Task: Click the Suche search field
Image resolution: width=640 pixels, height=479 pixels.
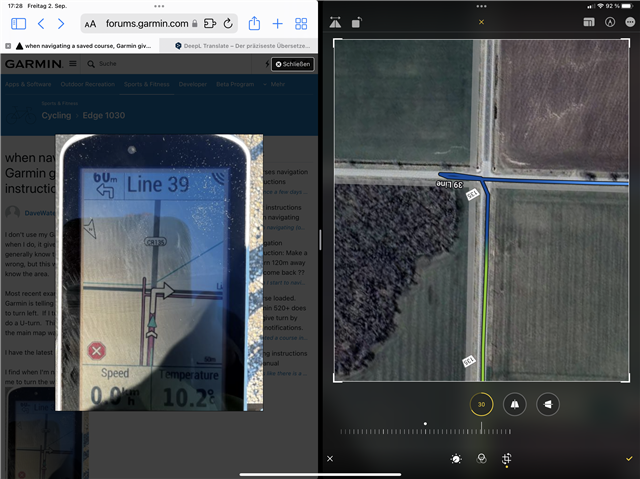Action: [108, 64]
